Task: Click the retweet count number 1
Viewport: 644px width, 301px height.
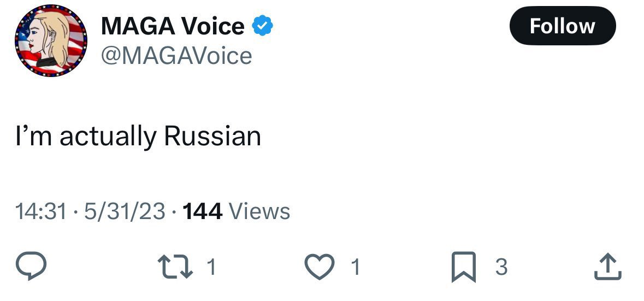Action: click(x=212, y=267)
